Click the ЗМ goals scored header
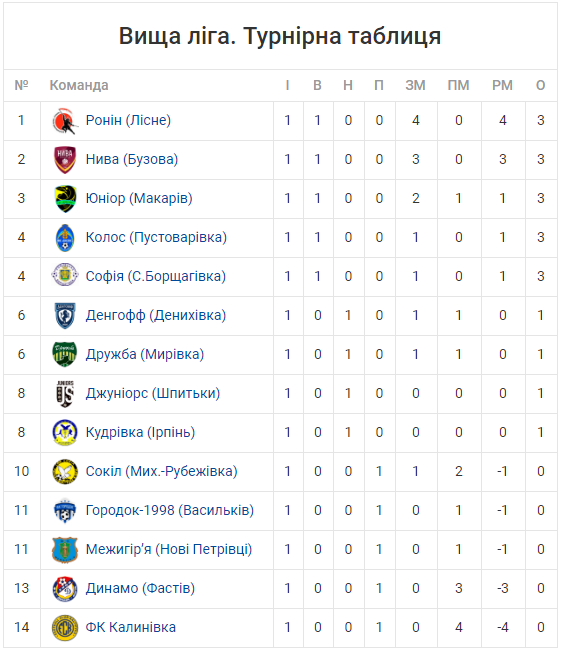Screen dimensions: 562x651 [415, 86]
